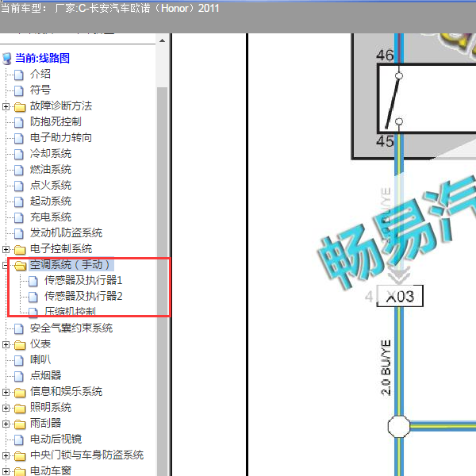Expand the 雨刮器 folder
The height and width of the screenshot is (476, 476).
tap(6, 424)
